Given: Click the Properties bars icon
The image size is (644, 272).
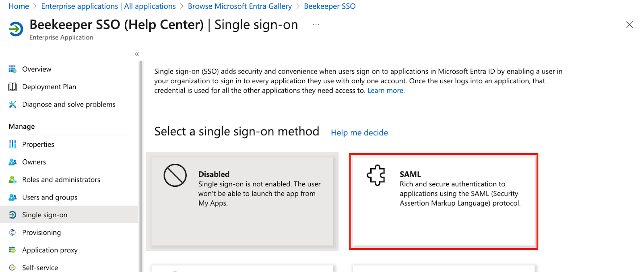Looking at the screenshot, I should pos(12,144).
